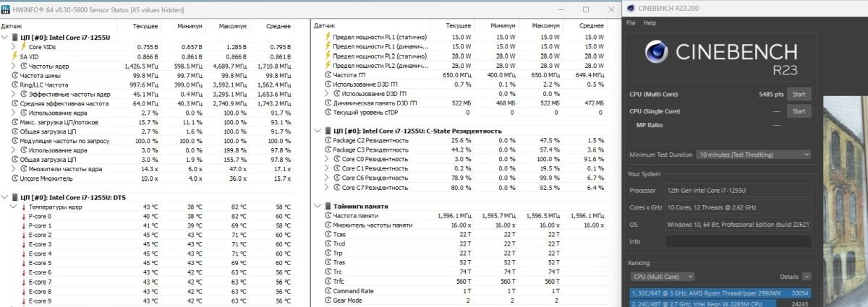
Task: Collapse the Intel Core i7-1255U: DTS group
Action: coord(5,197)
